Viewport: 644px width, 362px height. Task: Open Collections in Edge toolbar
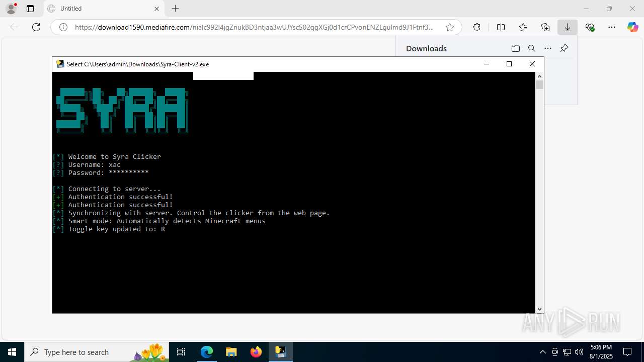(545, 27)
